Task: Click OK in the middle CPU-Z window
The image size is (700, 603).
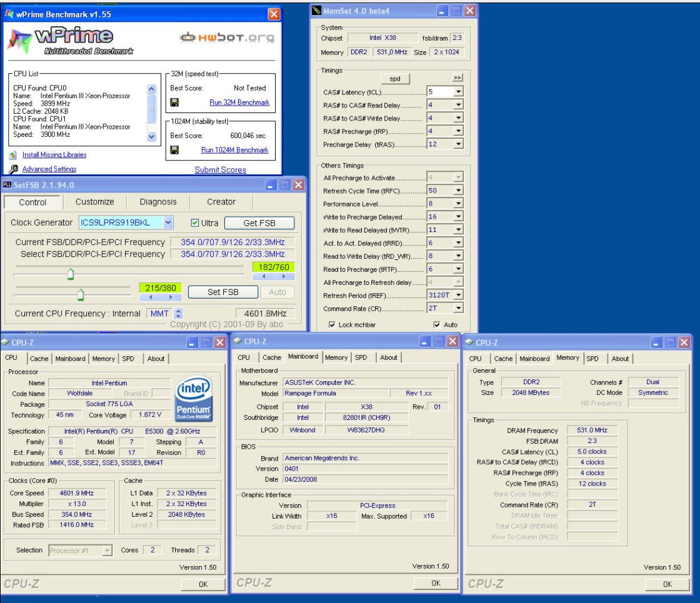Action: pyautogui.click(x=436, y=583)
